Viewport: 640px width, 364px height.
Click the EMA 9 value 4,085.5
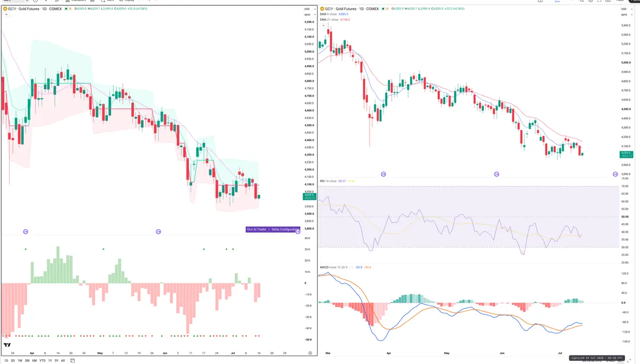pyautogui.click(x=343, y=14)
